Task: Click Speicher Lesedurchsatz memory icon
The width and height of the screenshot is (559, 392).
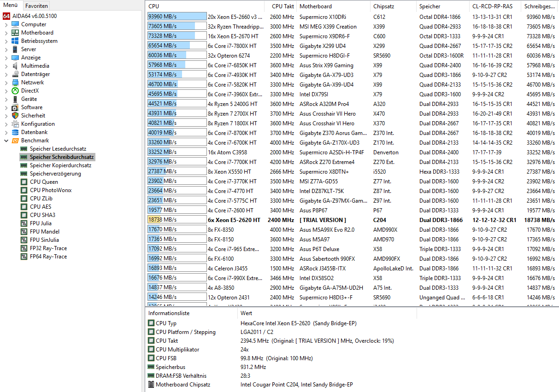Action: (24, 149)
